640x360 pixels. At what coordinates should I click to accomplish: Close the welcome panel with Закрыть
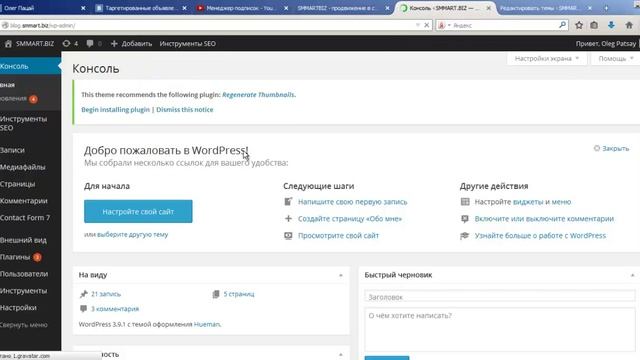coord(611,149)
